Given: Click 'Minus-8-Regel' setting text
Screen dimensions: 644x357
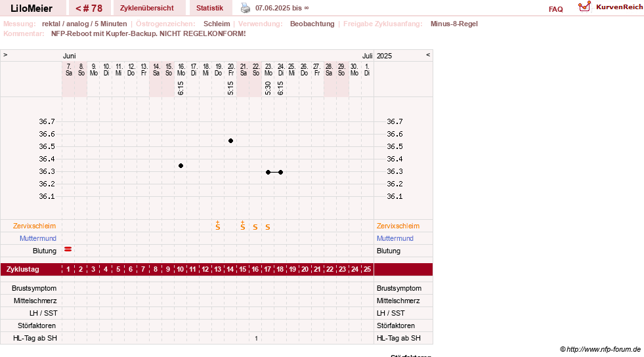Looking at the screenshot, I should coord(454,24).
